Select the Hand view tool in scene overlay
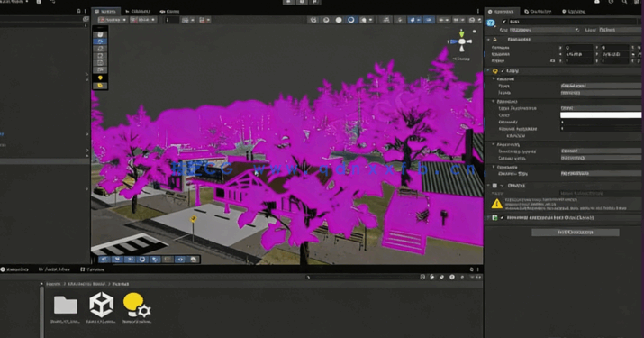 coord(100,34)
